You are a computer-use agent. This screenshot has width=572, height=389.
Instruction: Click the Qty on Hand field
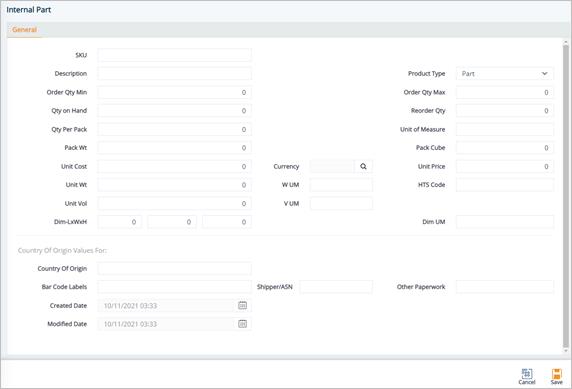point(174,111)
